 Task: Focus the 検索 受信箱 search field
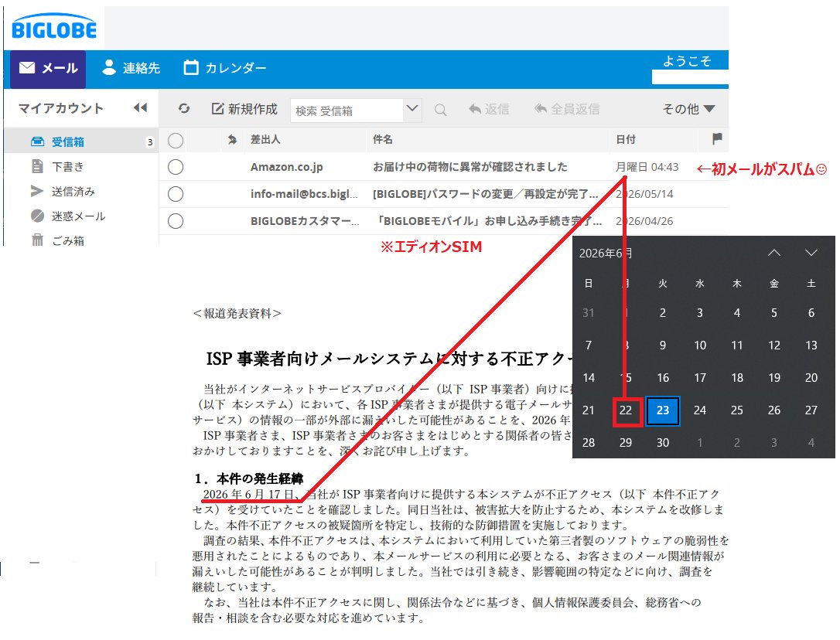click(347, 111)
